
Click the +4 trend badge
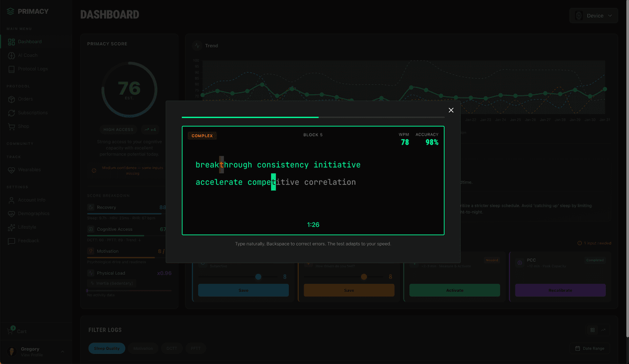150,129
